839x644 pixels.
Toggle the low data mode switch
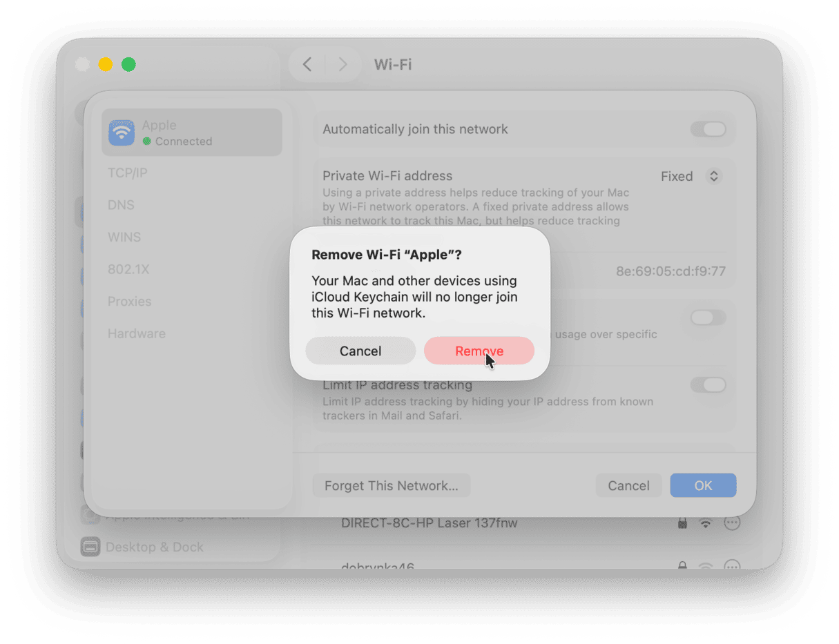click(x=708, y=317)
